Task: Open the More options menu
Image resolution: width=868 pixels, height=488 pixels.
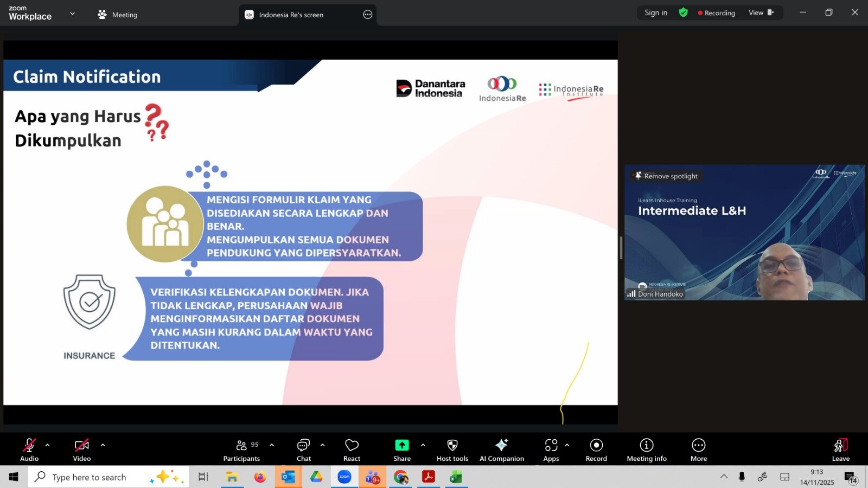Action: point(698,450)
